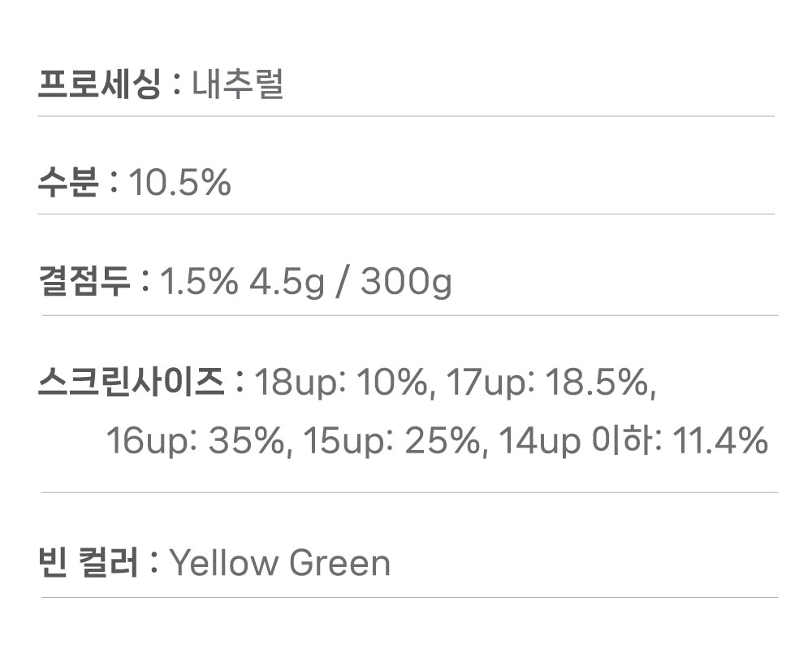Image resolution: width=812 pixels, height=658 pixels.
Task: Click the 결점두 label
Action: [x=84, y=282]
